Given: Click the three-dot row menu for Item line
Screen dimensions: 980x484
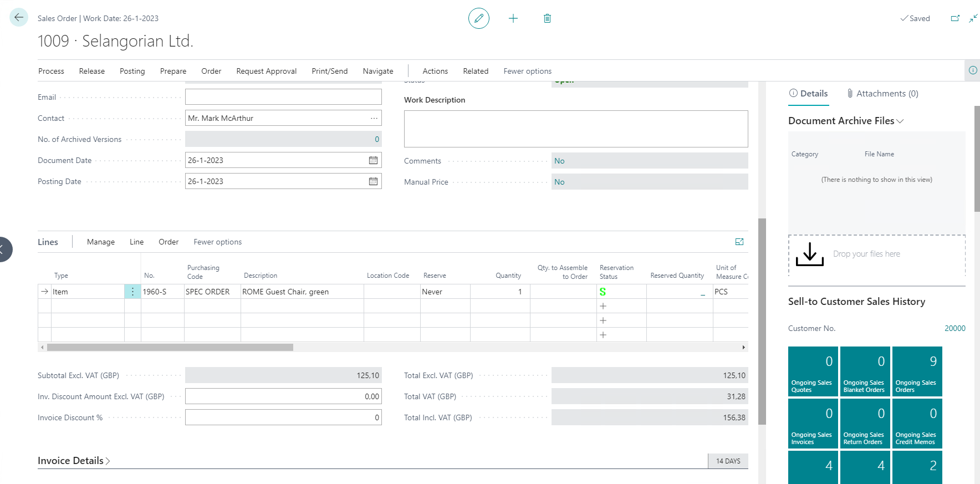Looking at the screenshot, I should 132,292.
